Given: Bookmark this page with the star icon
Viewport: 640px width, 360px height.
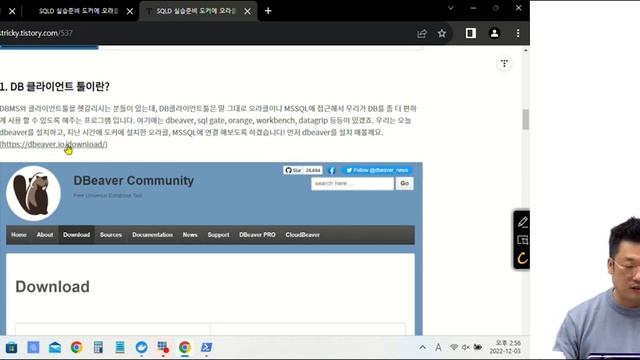Looking at the screenshot, I should tap(442, 33).
